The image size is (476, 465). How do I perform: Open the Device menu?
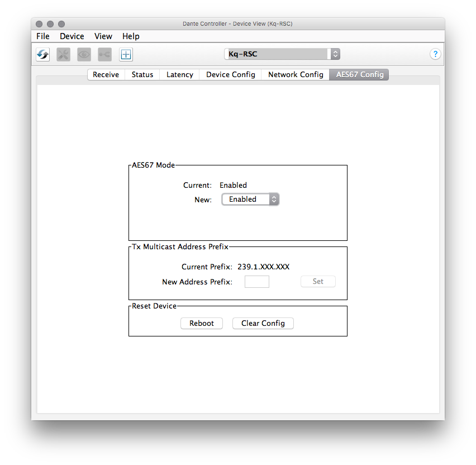click(72, 36)
